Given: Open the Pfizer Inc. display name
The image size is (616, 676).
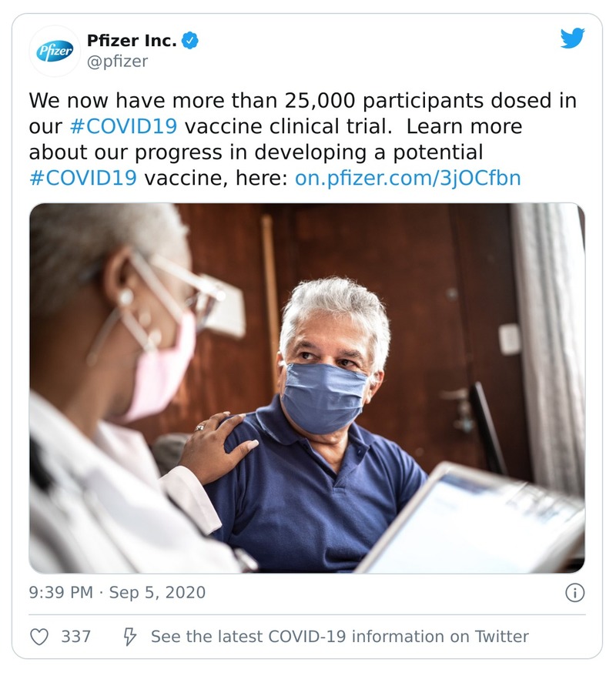Looking at the screenshot, I should click(132, 41).
